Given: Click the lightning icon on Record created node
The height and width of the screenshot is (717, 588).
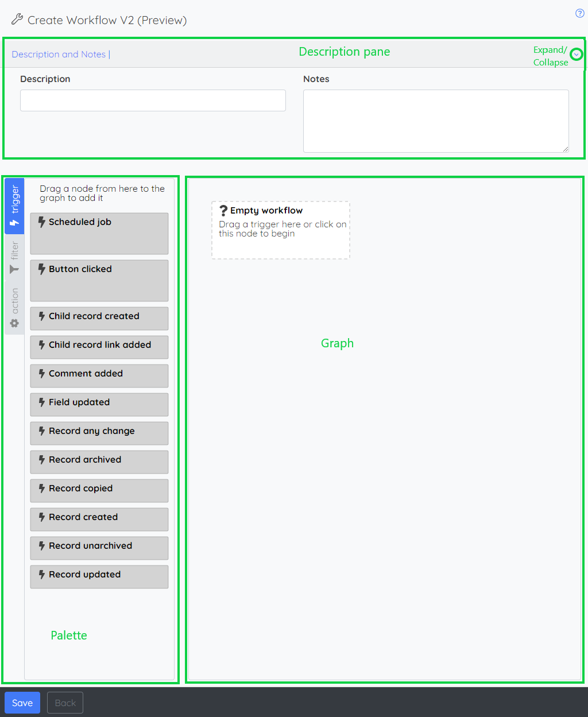Looking at the screenshot, I should 41,517.
